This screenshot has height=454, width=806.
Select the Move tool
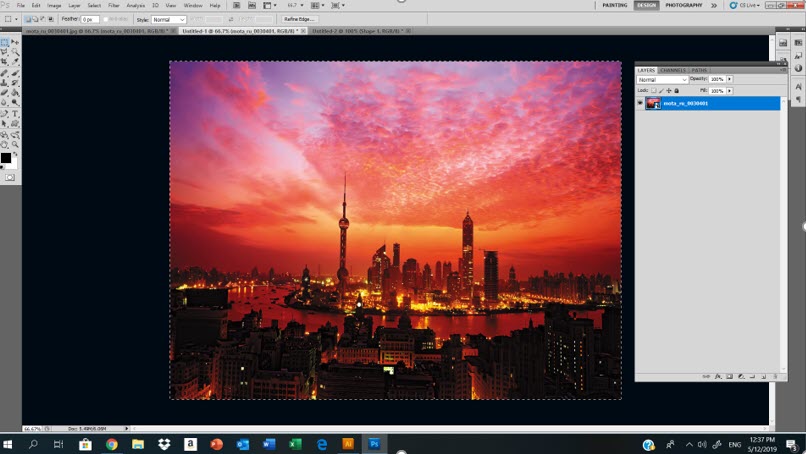point(15,42)
